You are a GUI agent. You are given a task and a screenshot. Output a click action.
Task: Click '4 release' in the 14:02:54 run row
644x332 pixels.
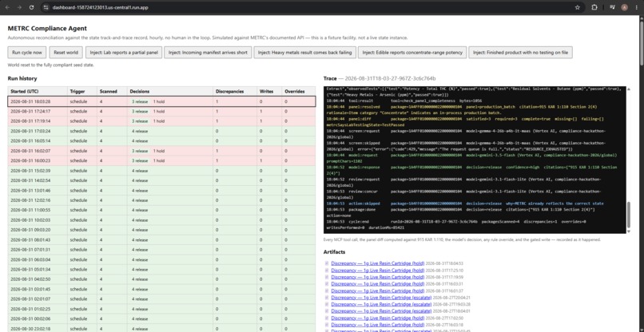coord(140,180)
